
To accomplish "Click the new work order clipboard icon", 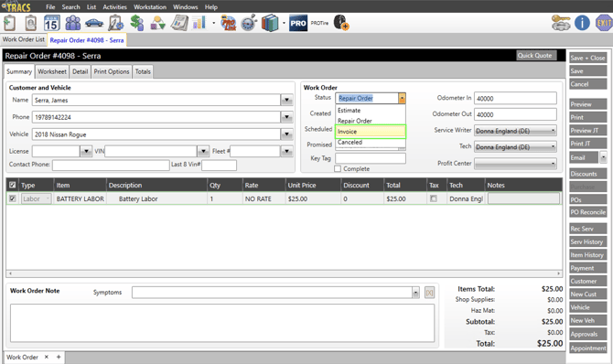I will [9, 23].
